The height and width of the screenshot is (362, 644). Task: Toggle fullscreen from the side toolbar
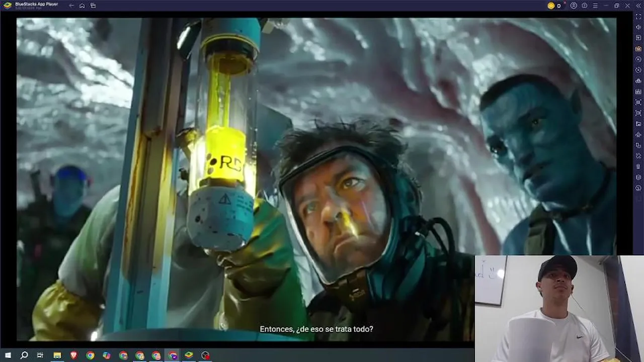638,17
